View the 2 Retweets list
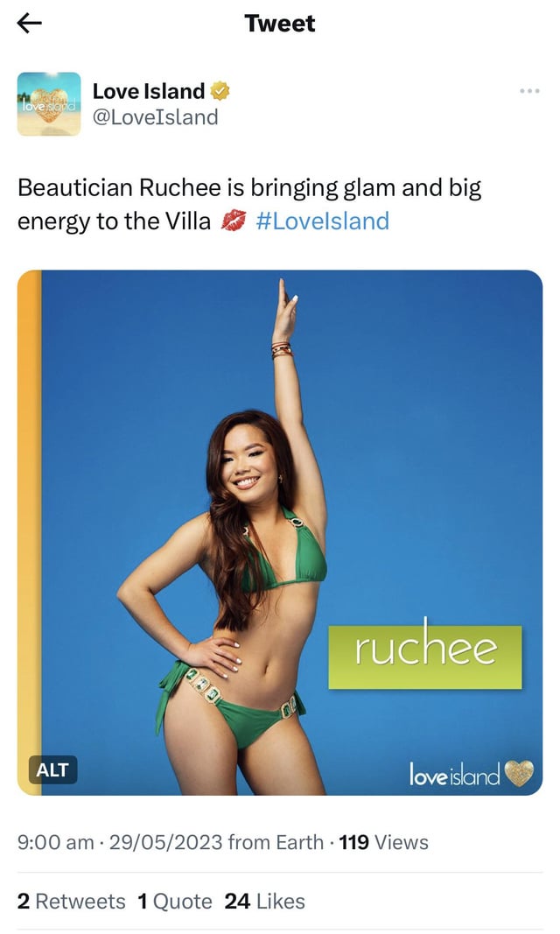The width and height of the screenshot is (560, 934). (72, 902)
